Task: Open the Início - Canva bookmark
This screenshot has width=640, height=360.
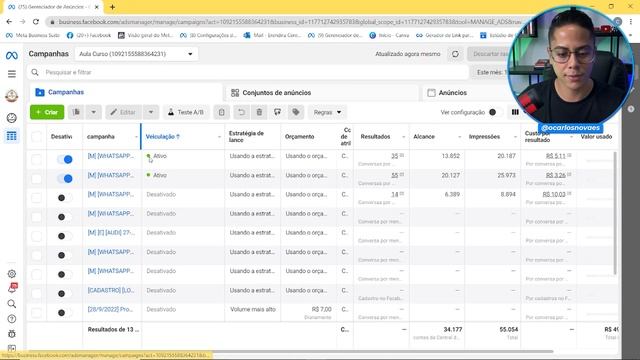Action: click(x=389, y=36)
